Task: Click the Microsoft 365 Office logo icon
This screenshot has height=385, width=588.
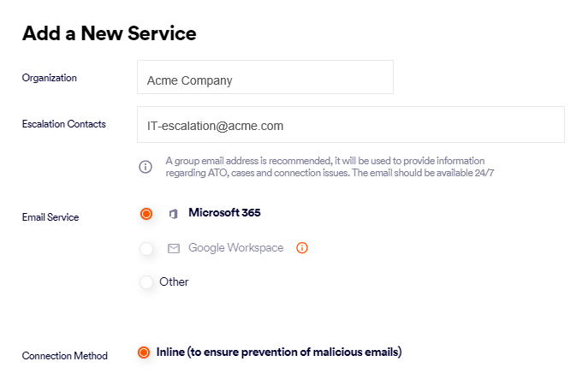Action: click(173, 214)
